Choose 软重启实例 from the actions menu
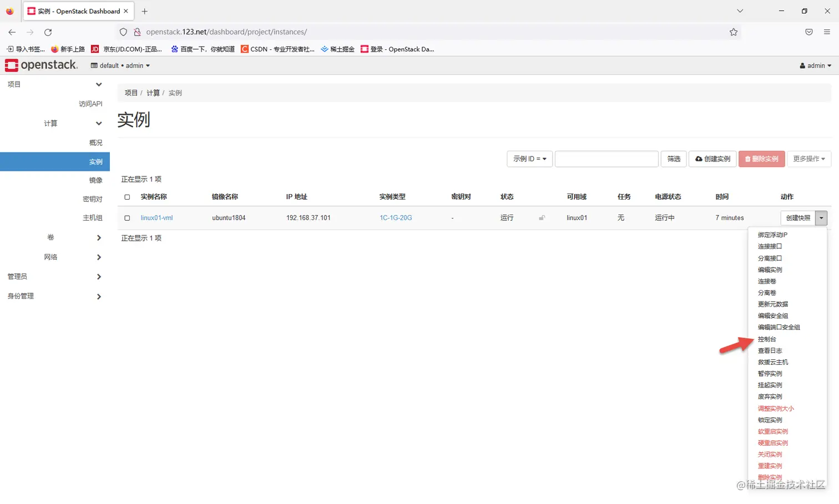Image resolution: width=839 pixels, height=504 pixels. coord(773,431)
